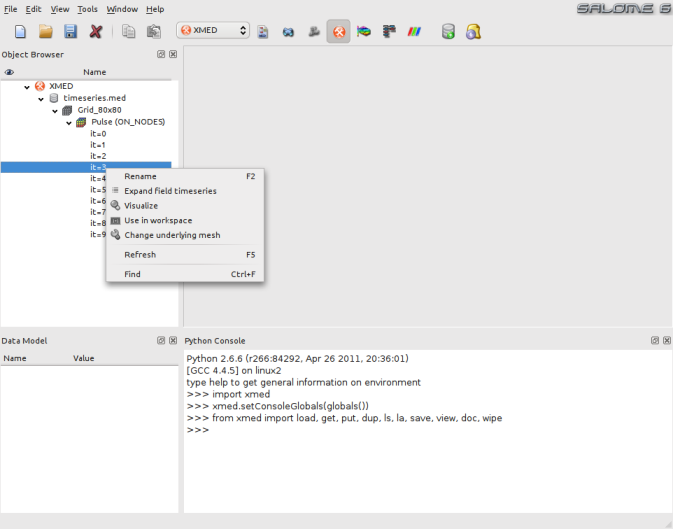Click the yellow workspace icon in the toolbar
This screenshot has height=529, width=673.
[473, 31]
